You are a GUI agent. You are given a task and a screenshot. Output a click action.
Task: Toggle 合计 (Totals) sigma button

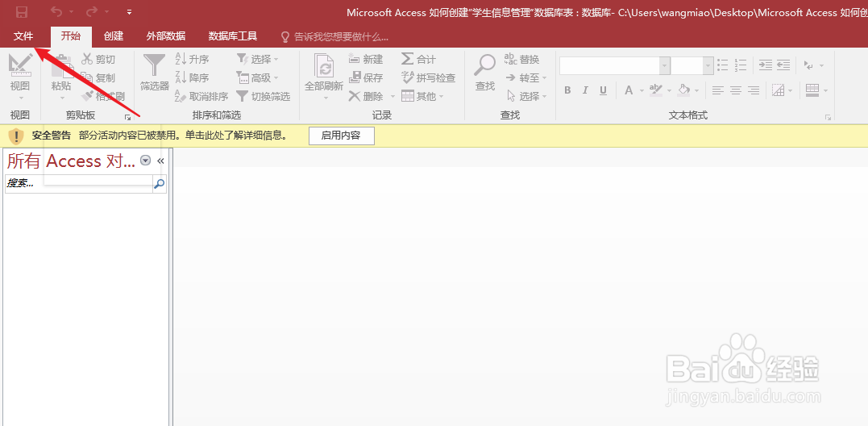pos(418,59)
